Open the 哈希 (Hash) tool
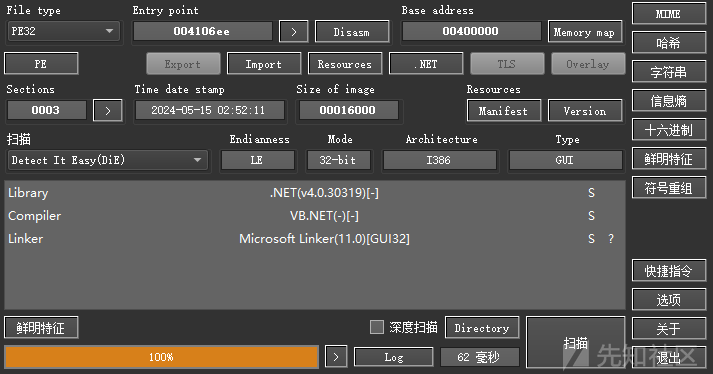Screen dimensions: 713x374 pos(668,43)
